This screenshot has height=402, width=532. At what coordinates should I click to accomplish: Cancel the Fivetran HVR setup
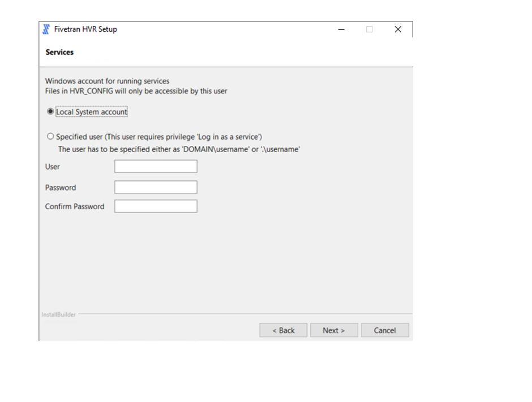pos(385,330)
